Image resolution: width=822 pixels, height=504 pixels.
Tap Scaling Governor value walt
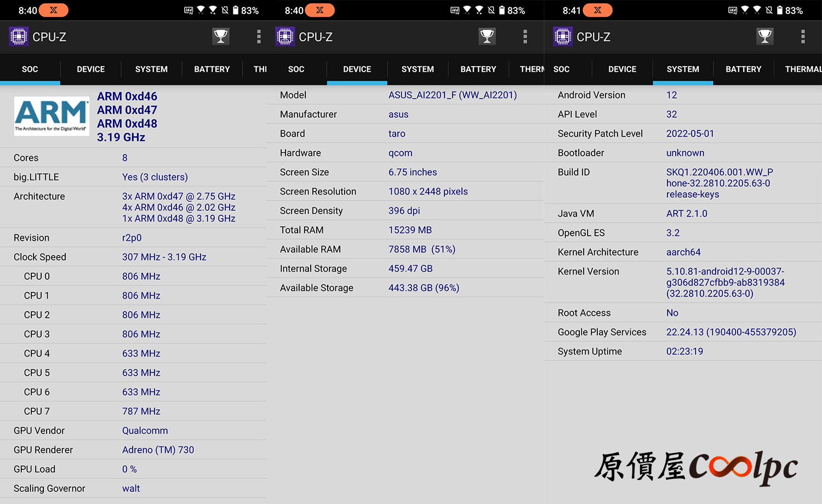(131, 489)
